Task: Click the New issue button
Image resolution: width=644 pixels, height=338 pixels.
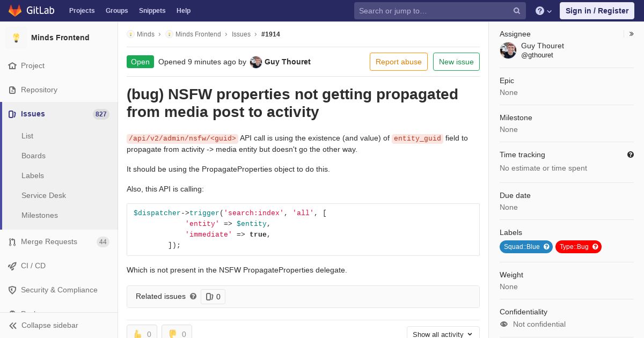Action: pos(456,62)
